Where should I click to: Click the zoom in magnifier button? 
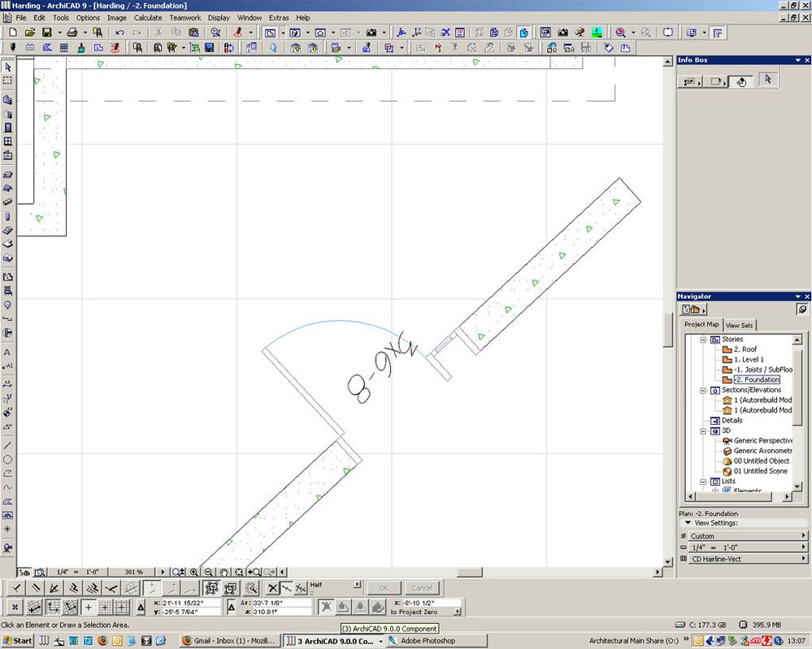[193, 573]
